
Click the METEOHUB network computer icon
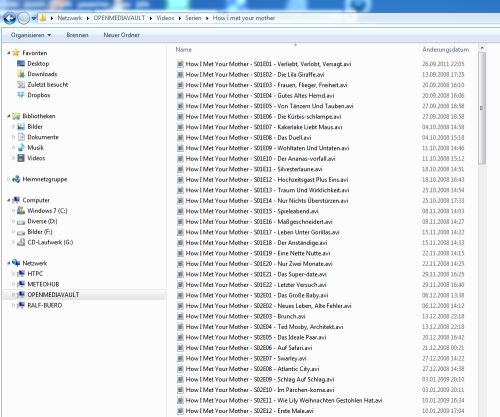coord(21,284)
